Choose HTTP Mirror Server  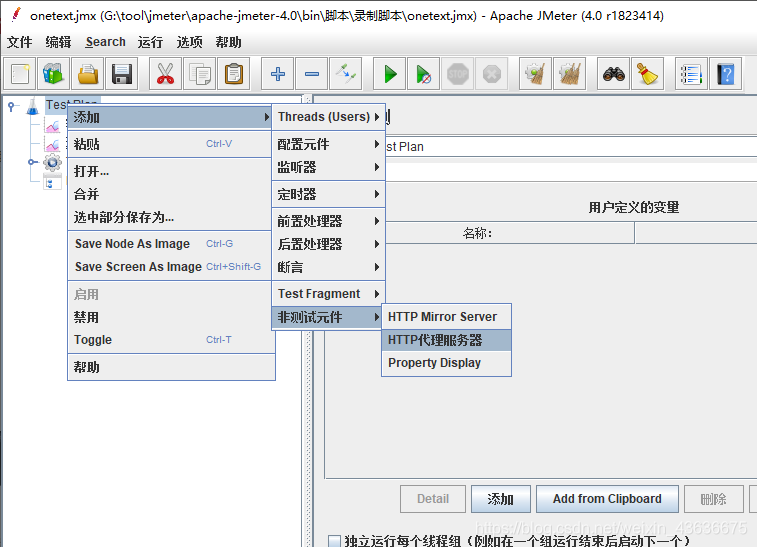tap(446, 317)
